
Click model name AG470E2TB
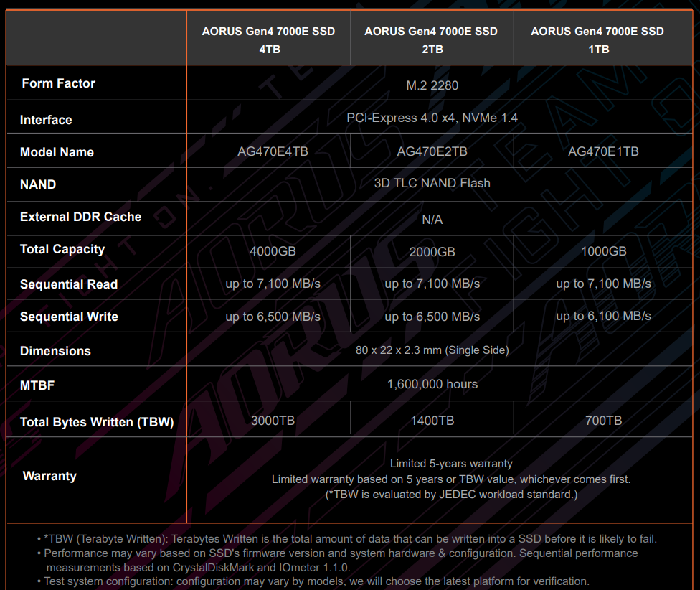[x=432, y=151]
